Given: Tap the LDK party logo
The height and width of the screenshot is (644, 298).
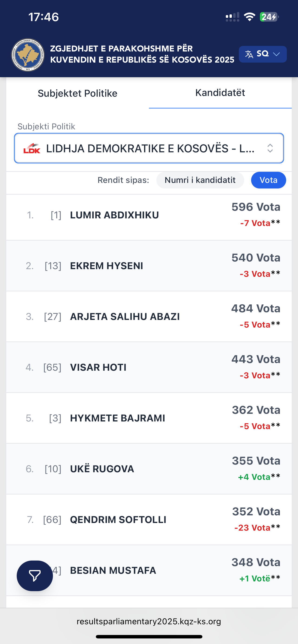Looking at the screenshot, I should tap(32, 148).
